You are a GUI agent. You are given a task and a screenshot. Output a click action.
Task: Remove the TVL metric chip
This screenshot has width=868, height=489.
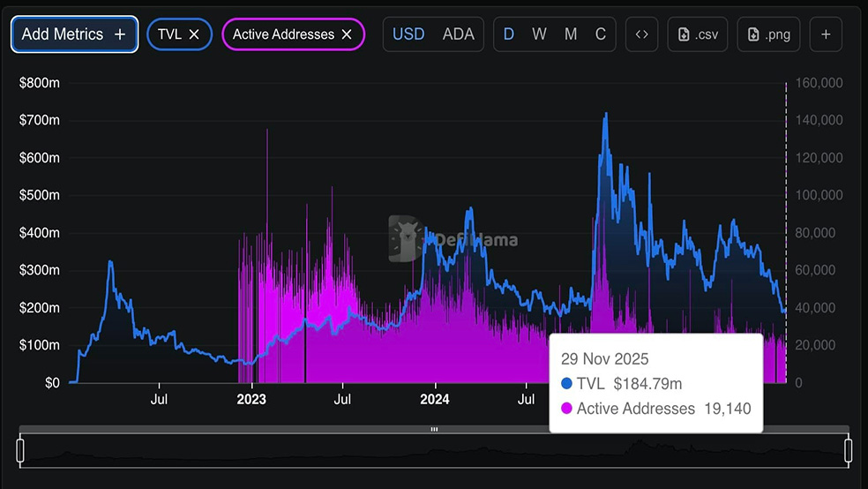point(195,34)
